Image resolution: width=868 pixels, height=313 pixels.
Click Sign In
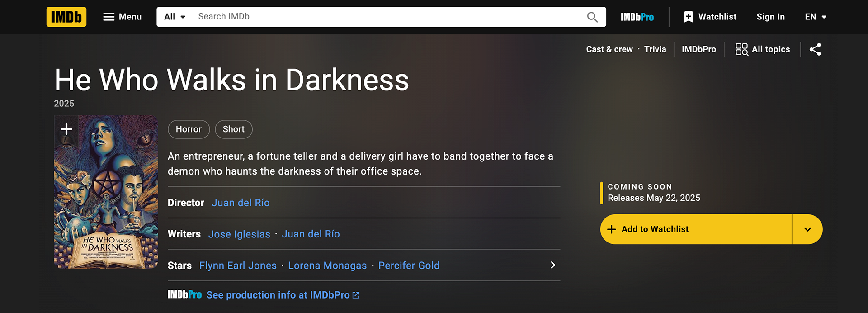pyautogui.click(x=770, y=17)
